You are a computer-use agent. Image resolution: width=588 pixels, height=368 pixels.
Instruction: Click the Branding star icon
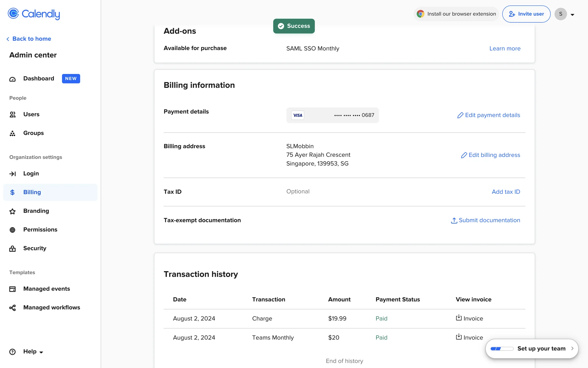point(13,211)
